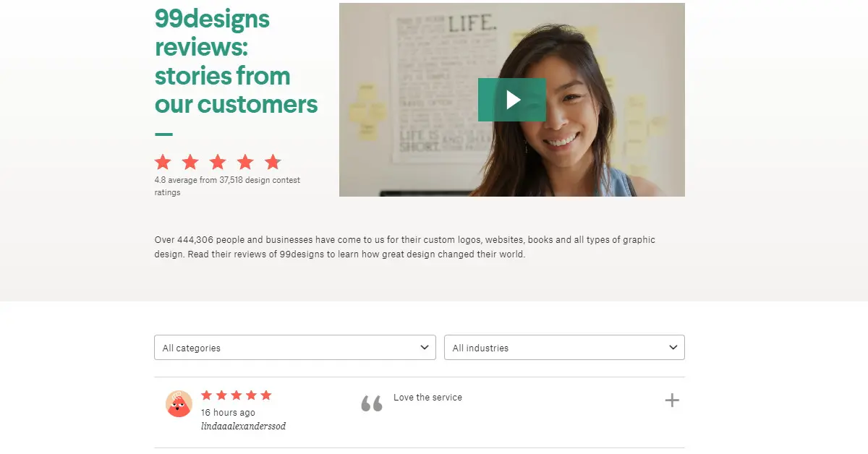Image resolution: width=868 pixels, height=454 pixels.
Task: Open the lindaaalexanderssod username link
Action: point(243,427)
